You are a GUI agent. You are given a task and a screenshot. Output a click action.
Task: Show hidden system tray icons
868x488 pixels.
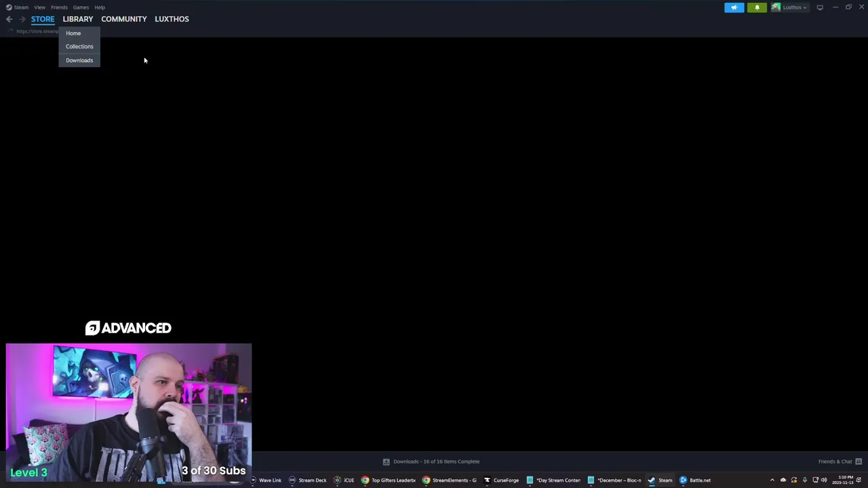[x=772, y=481]
